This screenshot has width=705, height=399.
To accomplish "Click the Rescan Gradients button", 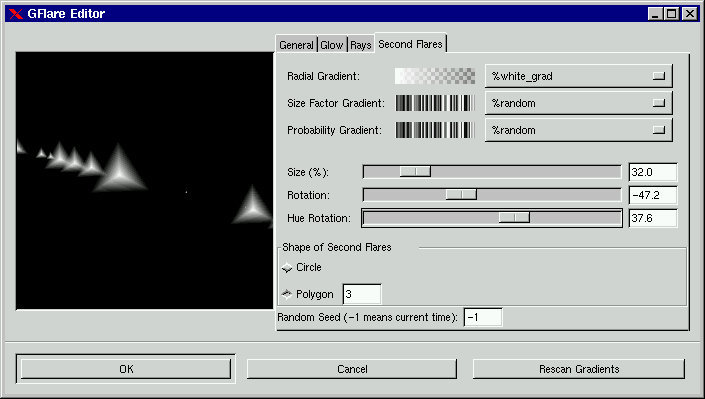I will [579, 369].
